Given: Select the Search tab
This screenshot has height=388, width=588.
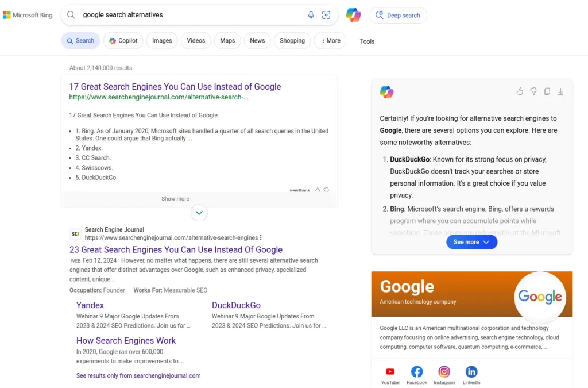Looking at the screenshot, I should tap(80, 41).
